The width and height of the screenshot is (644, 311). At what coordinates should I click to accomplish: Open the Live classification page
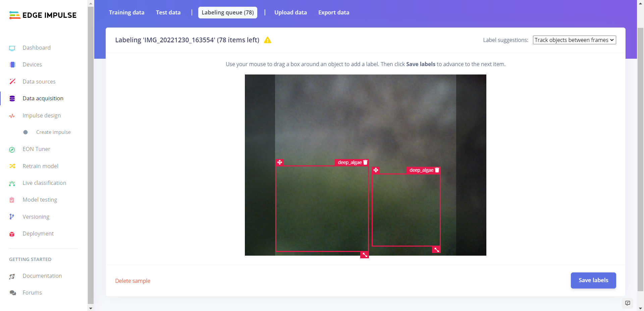[x=44, y=183]
